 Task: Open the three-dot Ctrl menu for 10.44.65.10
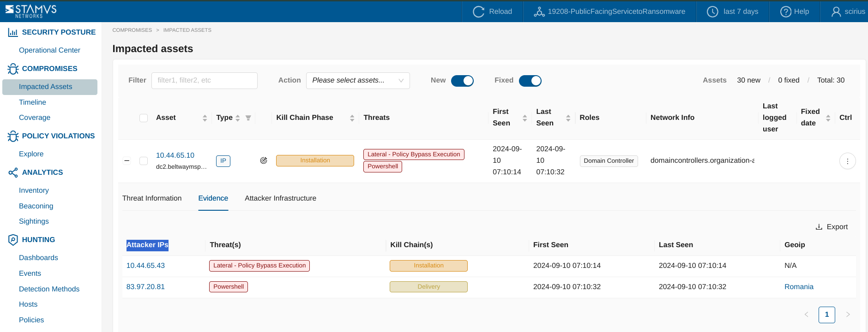pyautogui.click(x=847, y=161)
